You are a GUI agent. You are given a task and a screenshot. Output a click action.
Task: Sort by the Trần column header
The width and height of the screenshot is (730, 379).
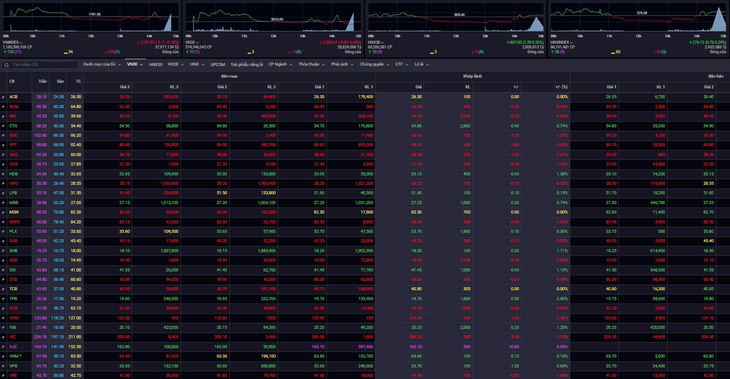[42, 81]
